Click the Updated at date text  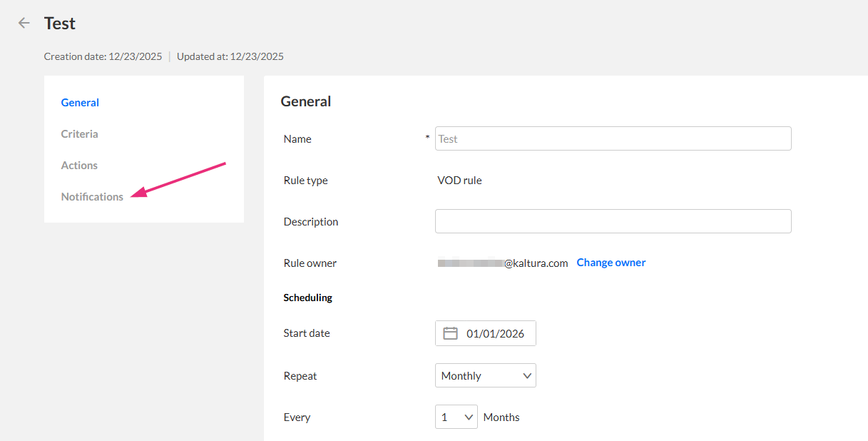230,56
